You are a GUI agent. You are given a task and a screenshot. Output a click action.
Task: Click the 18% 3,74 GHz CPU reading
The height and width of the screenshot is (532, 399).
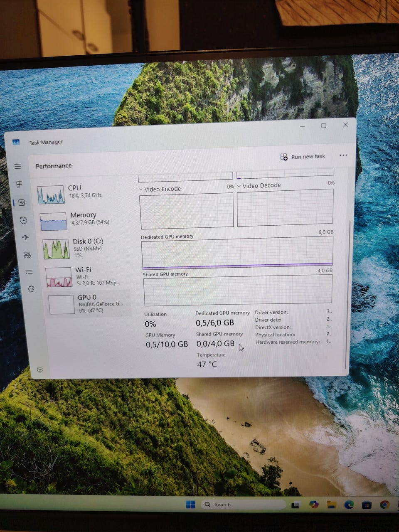point(85,195)
